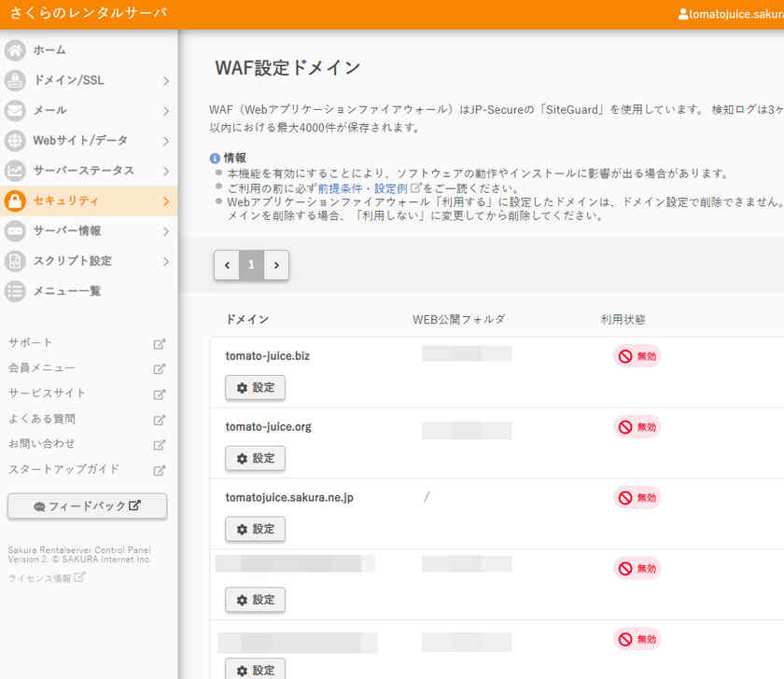Click 無効 status badge for tomato-juice.org
This screenshot has width=784, height=679.
pyautogui.click(x=637, y=427)
